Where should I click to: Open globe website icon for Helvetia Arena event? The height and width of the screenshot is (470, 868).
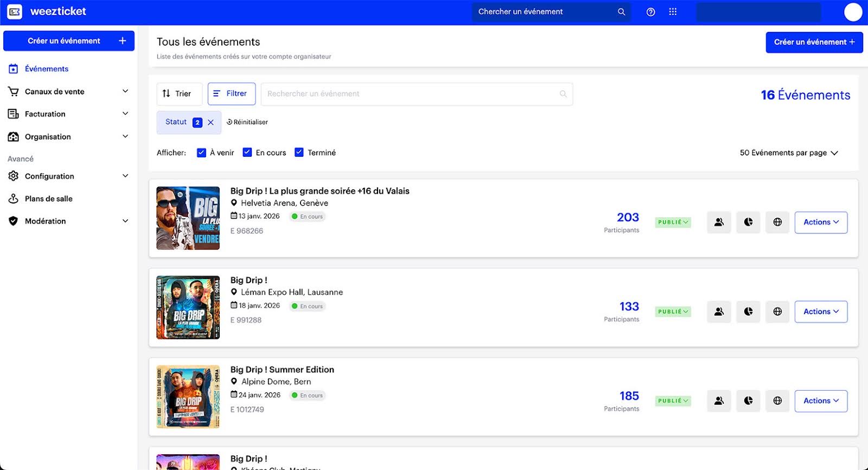(777, 223)
